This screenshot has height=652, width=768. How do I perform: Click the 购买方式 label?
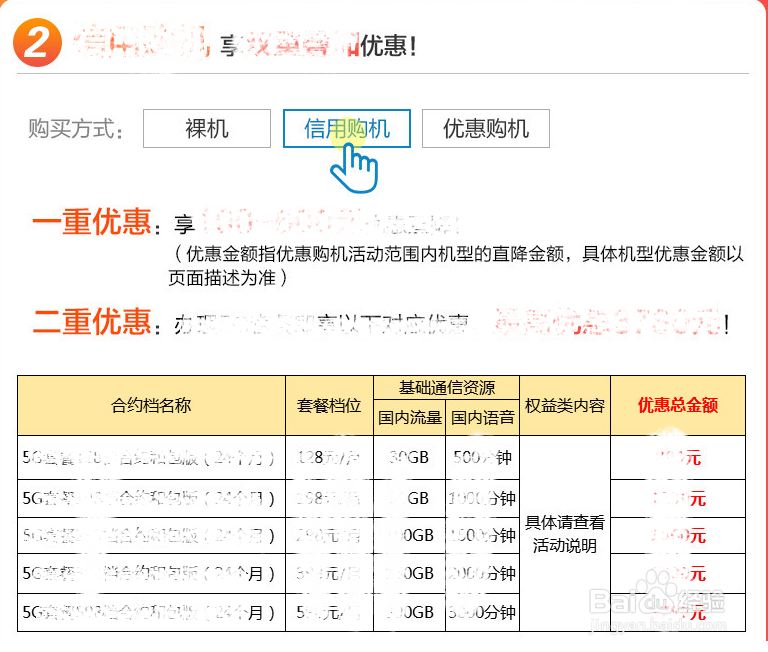(x=75, y=129)
